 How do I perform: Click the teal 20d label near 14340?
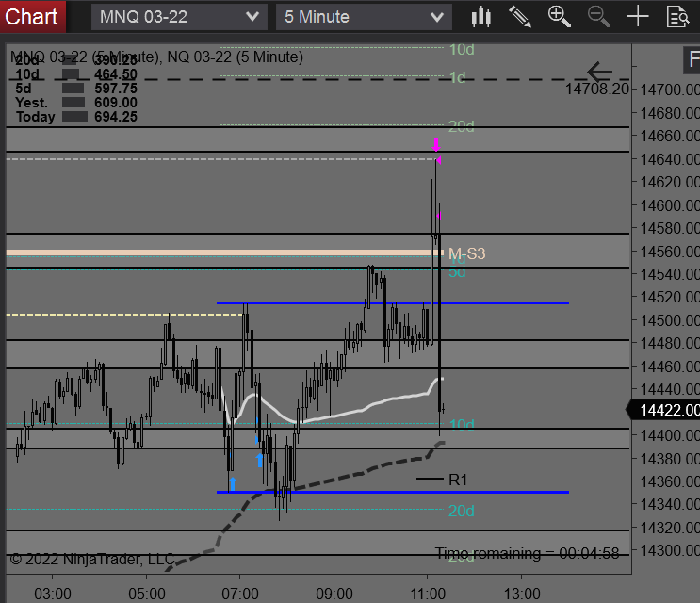click(461, 511)
